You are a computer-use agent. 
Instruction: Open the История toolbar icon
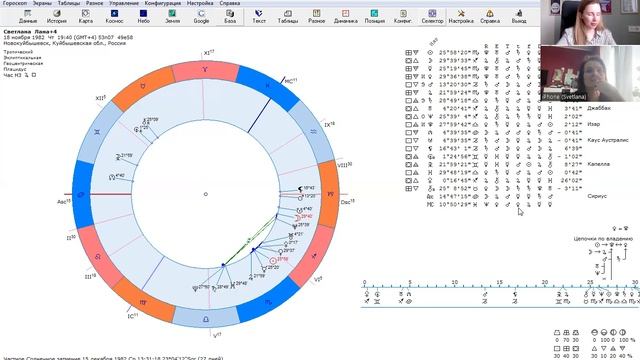point(56,16)
